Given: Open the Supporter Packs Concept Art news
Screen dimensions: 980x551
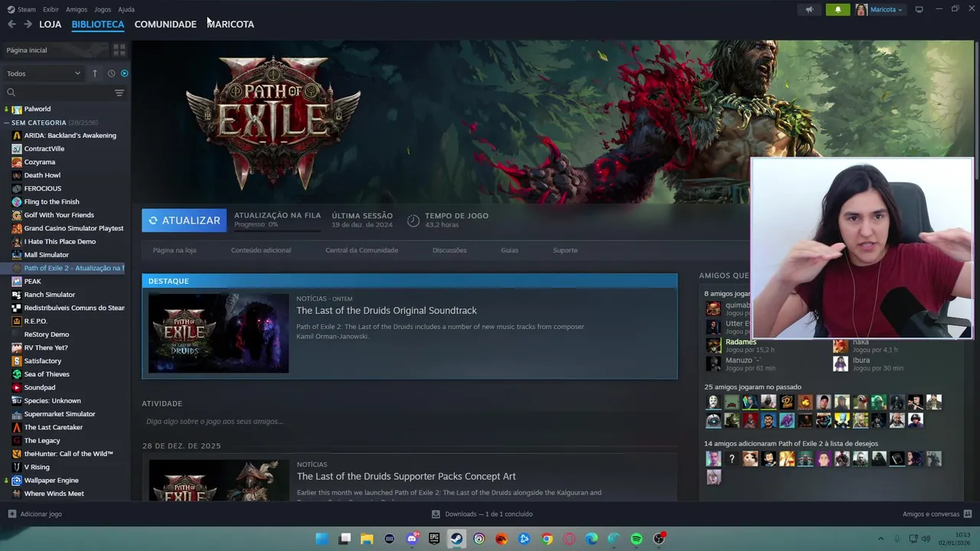Looking at the screenshot, I should point(406,477).
